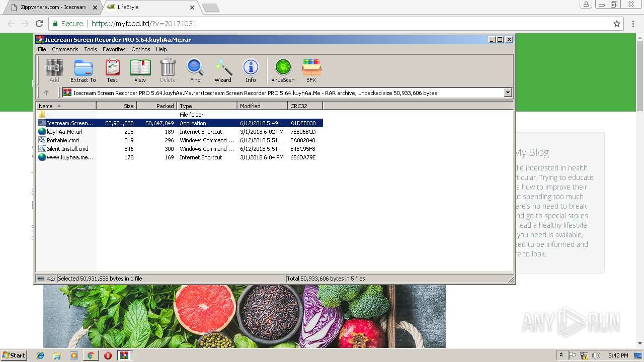Expand the archive path dropdown
The width and height of the screenshot is (644, 362).
pyautogui.click(x=508, y=93)
